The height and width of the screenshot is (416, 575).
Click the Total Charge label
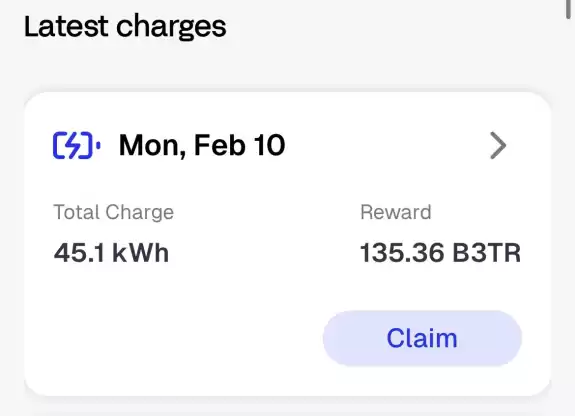pos(114,212)
